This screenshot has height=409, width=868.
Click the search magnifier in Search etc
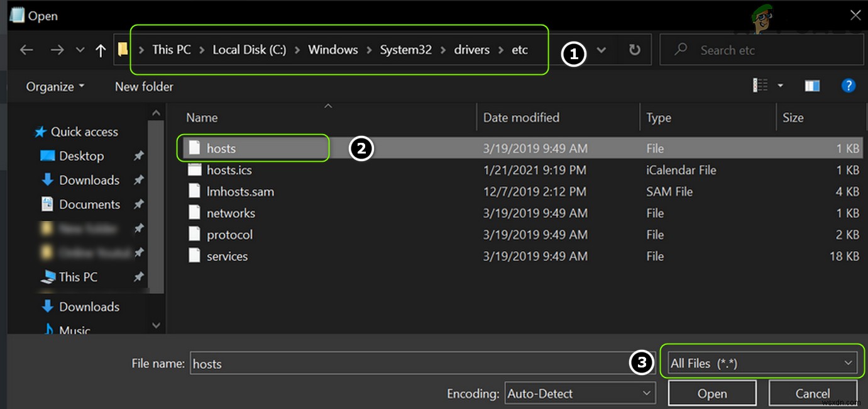click(681, 50)
